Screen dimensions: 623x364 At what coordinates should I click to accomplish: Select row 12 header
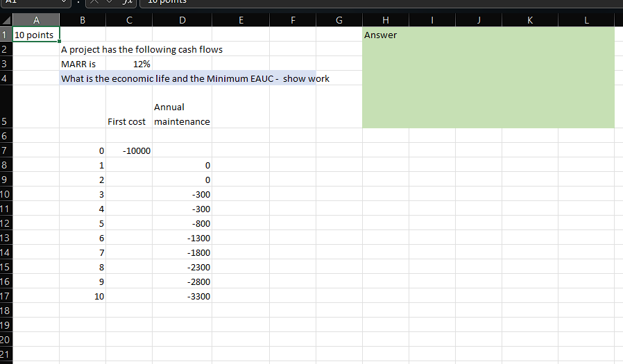point(6,223)
